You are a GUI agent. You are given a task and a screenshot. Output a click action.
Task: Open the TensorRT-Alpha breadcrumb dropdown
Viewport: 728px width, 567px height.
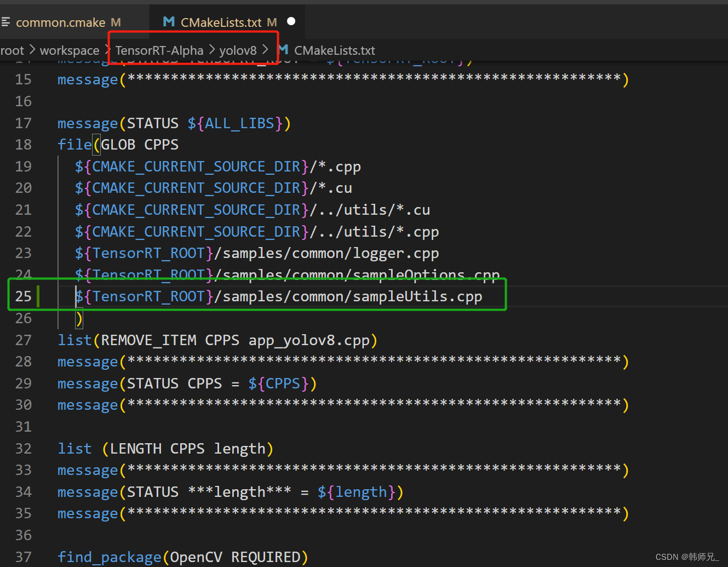click(x=158, y=50)
